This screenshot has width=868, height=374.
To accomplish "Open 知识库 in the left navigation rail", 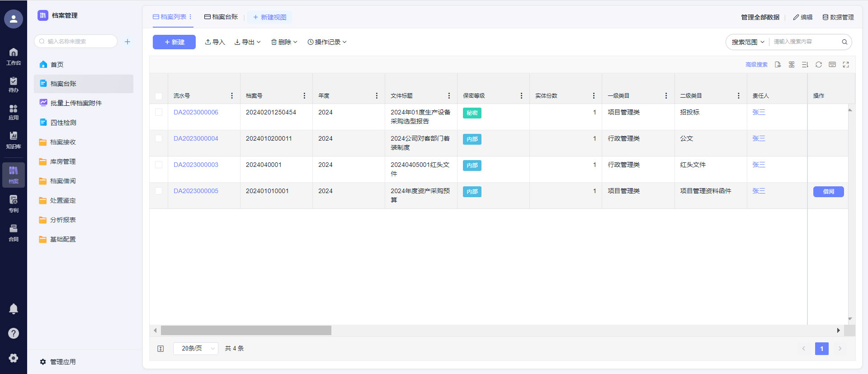I will point(14,140).
